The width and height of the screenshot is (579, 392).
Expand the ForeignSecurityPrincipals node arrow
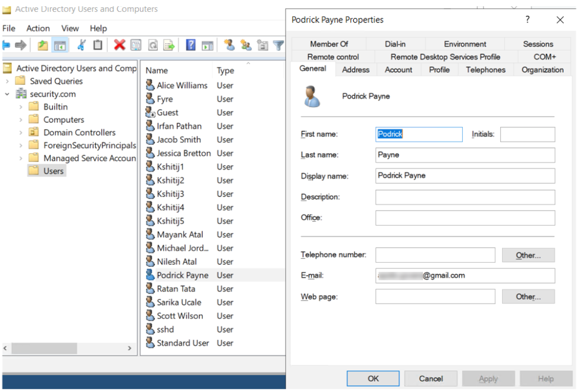click(x=21, y=145)
